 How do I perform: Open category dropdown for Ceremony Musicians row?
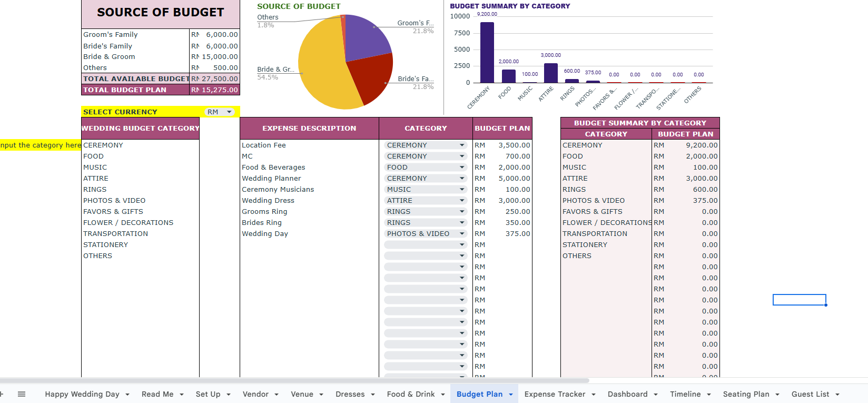click(462, 189)
